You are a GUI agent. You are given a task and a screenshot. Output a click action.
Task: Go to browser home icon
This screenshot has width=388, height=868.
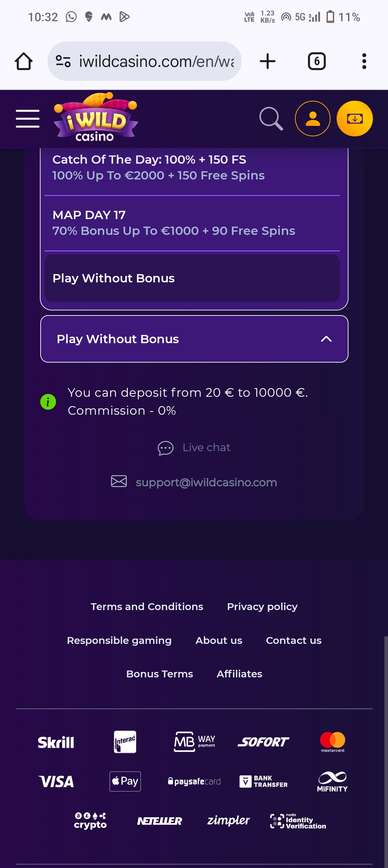[24, 61]
